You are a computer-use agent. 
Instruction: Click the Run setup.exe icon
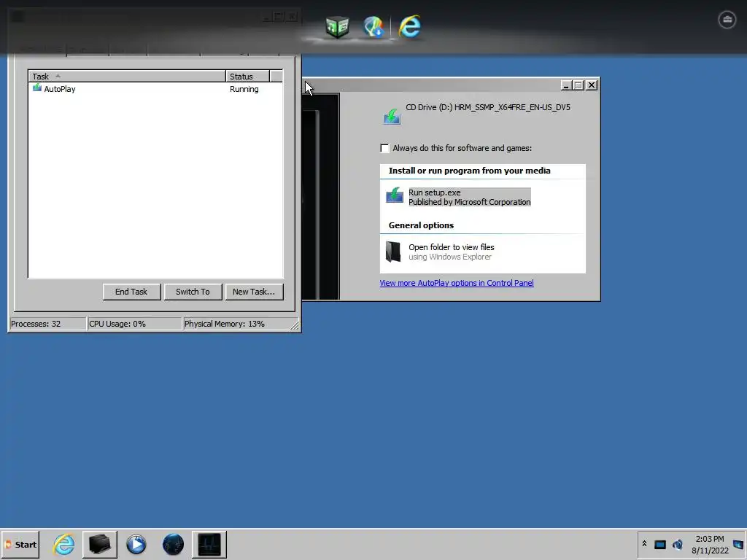coord(395,195)
